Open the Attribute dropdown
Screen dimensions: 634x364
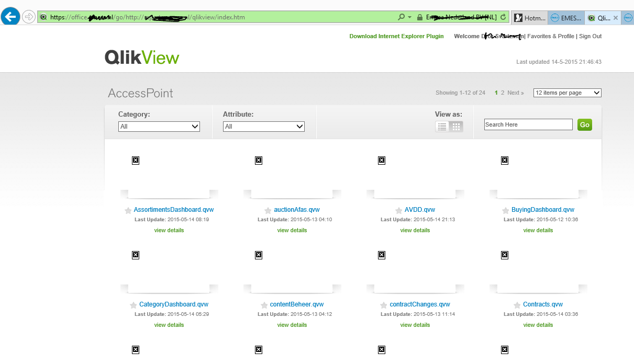click(x=264, y=127)
